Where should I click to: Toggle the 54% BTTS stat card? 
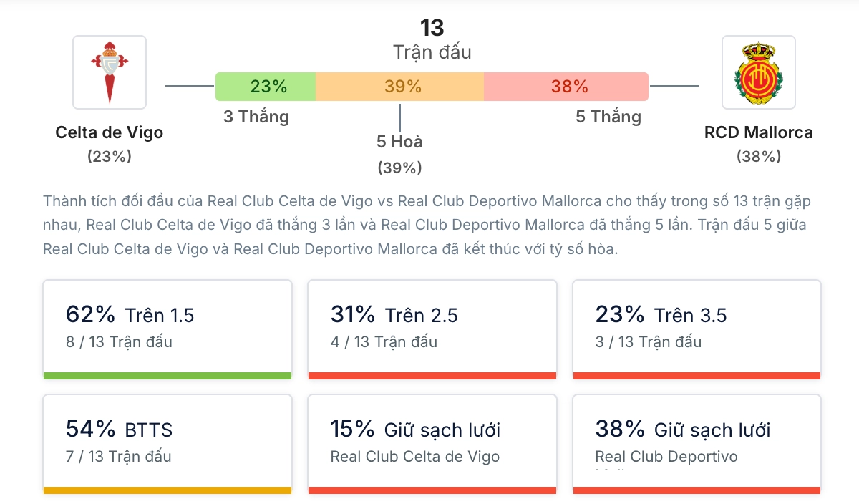click(x=168, y=442)
